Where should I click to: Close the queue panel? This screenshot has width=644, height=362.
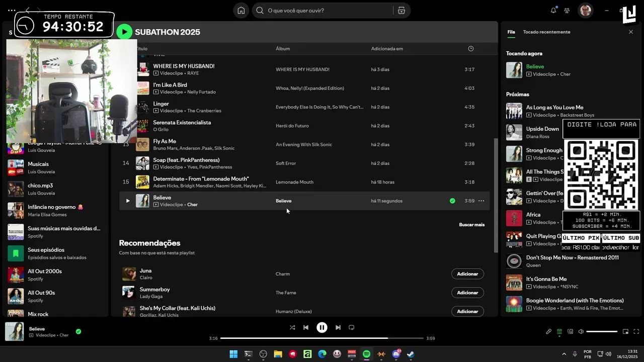(x=631, y=32)
